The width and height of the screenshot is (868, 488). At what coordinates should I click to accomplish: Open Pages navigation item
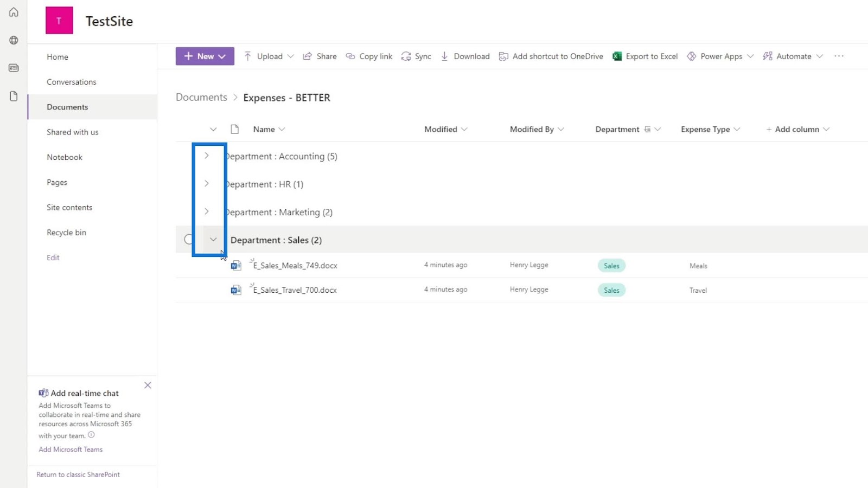coord(57,182)
